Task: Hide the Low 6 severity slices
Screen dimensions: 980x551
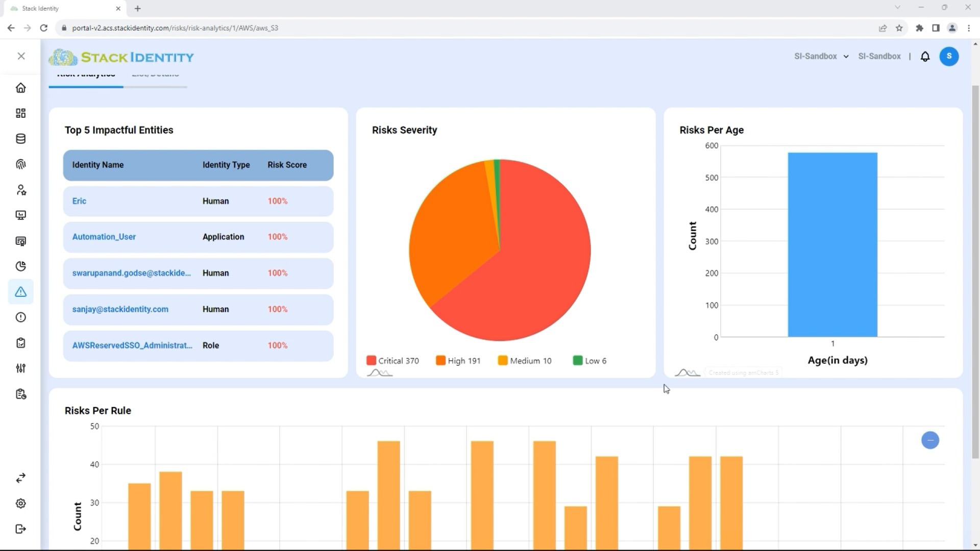Action: click(x=590, y=360)
